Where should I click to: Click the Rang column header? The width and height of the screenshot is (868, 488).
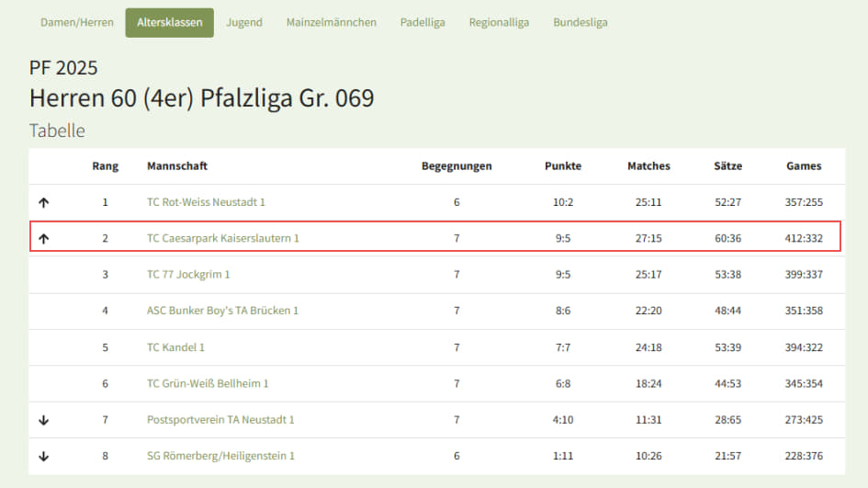coord(106,166)
